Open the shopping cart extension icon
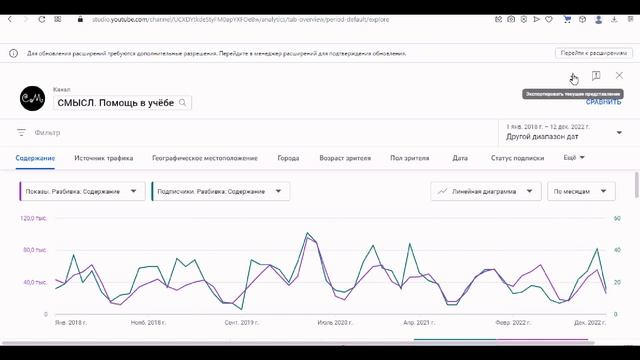 pos(567,19)
